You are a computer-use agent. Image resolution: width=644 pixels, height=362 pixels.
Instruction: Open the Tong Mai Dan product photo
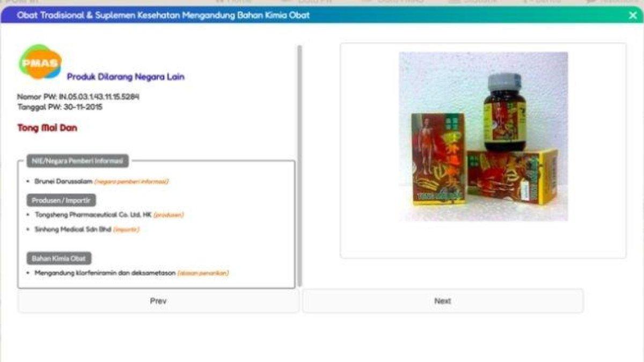[483, 136]
